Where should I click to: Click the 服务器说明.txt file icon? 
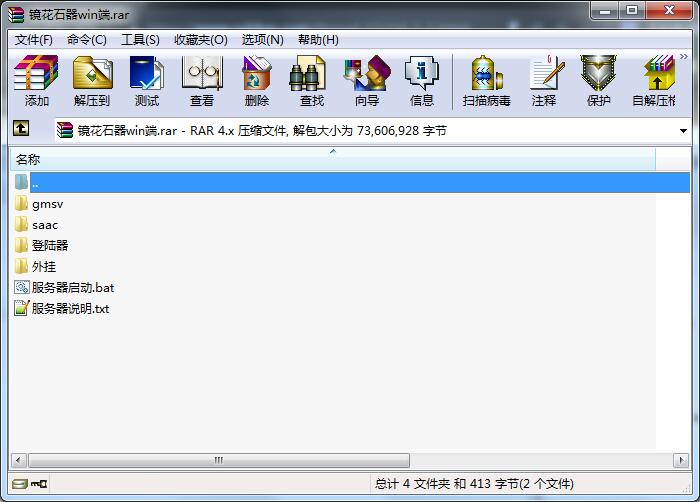coord(21,308)
